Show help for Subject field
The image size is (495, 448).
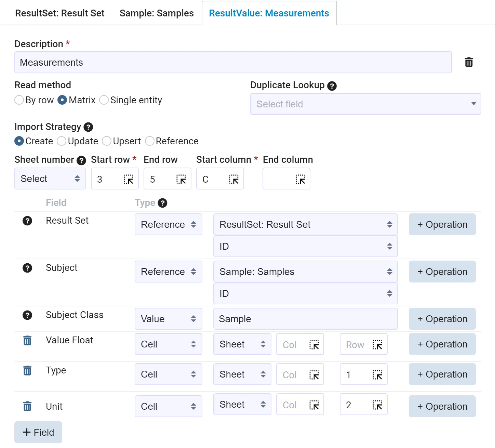click(27, 268)
